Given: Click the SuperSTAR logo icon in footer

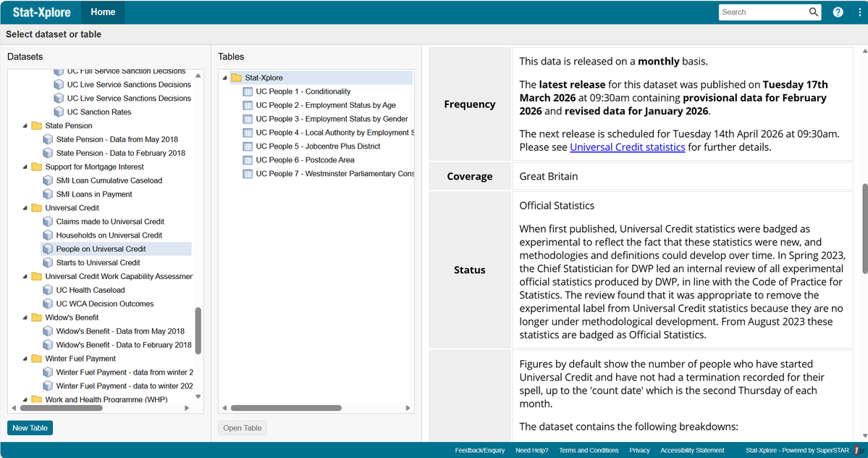Looking at the screenshot, I should (x=859, y=450).
